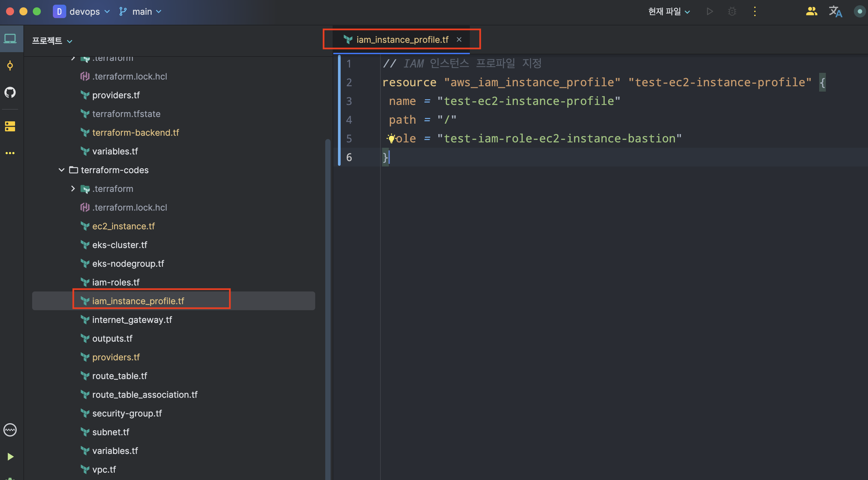
Task: Open the 현재 파일 run configuration dropdown
Action: tap(669, 11)
